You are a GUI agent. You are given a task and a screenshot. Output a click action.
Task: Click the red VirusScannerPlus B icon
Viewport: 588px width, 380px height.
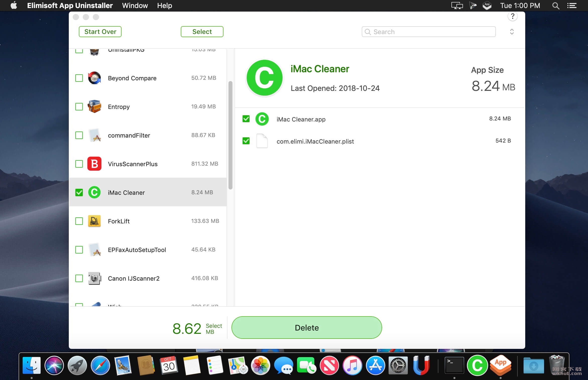(94, 164)
